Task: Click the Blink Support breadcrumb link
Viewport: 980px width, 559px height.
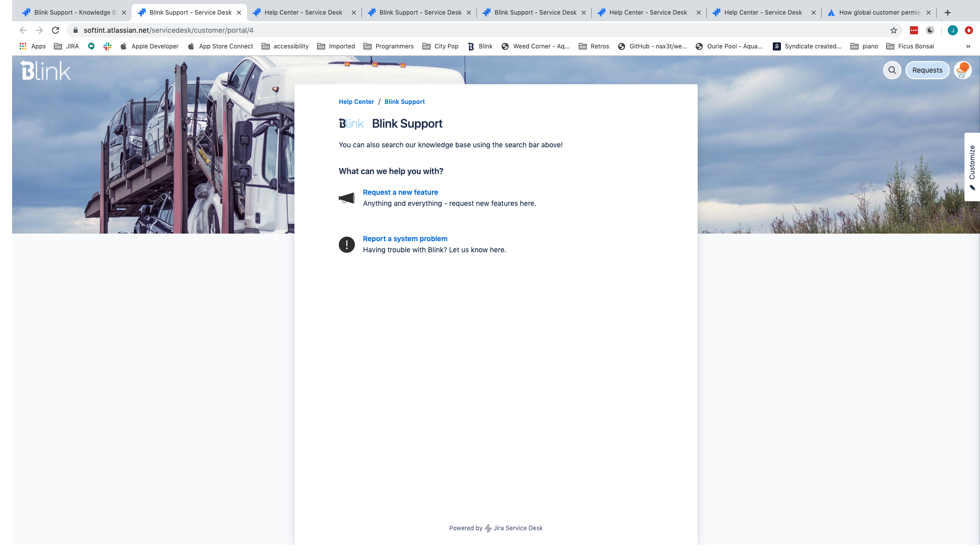Action: [x=404, y=102]
